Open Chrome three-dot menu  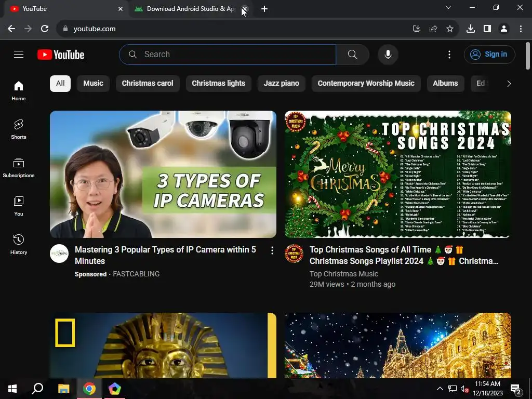coord(521,29)
